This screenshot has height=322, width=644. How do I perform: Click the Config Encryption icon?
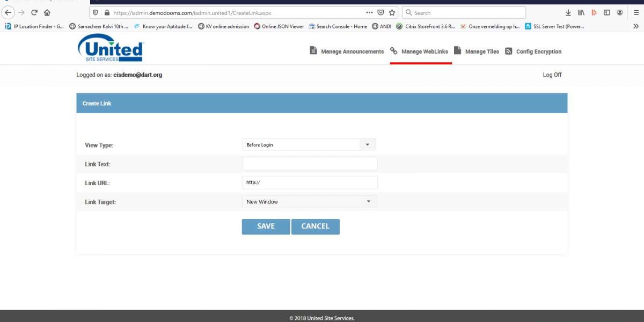[x=509, y=51]
